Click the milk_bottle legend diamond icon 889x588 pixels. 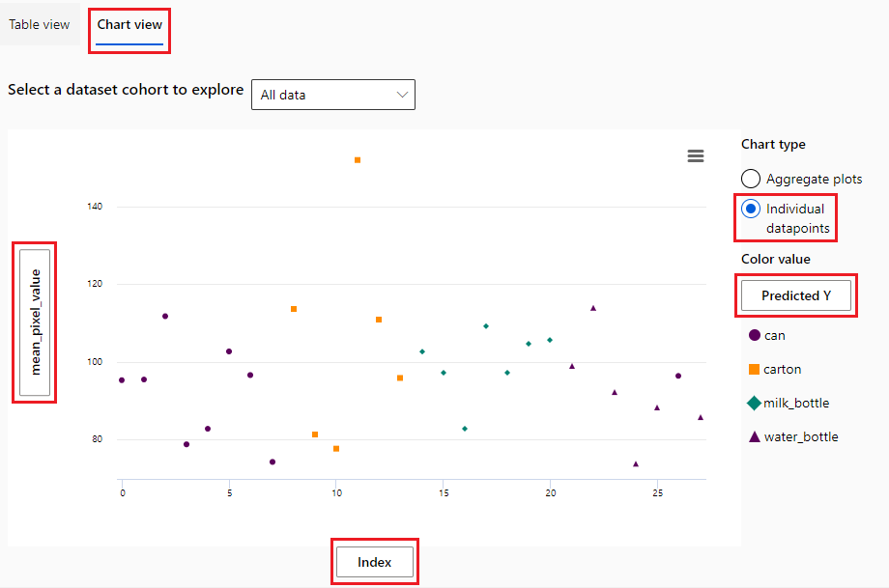coord(754,403)
